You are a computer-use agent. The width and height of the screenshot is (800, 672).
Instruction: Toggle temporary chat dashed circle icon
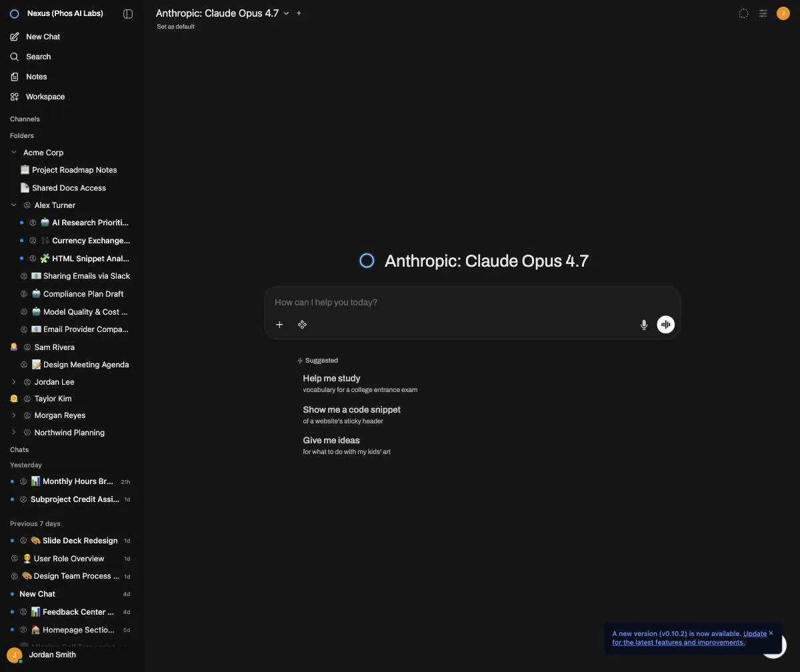(743, 13)
